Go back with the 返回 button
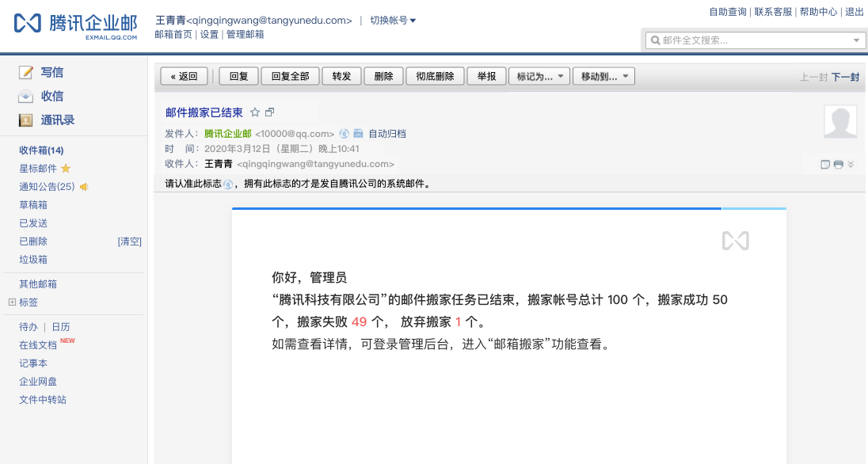This screenshot has height=464, width=868. point(185,77)
